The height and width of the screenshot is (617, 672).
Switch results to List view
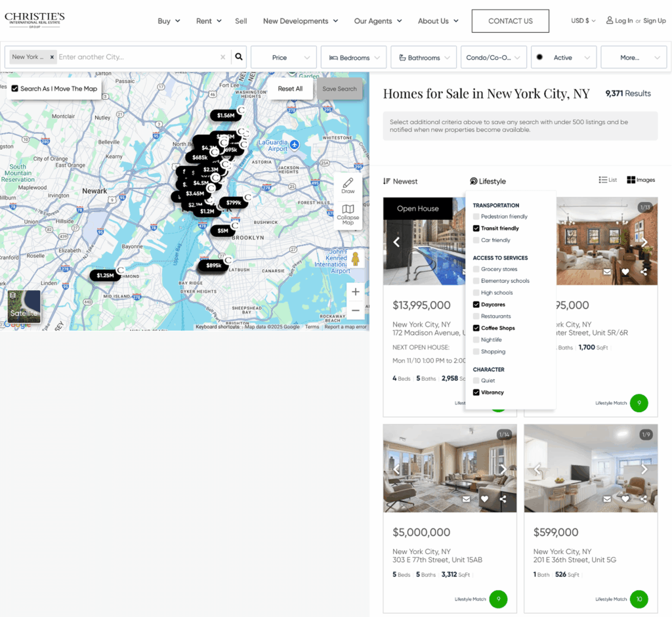click(x=608, y=180)
